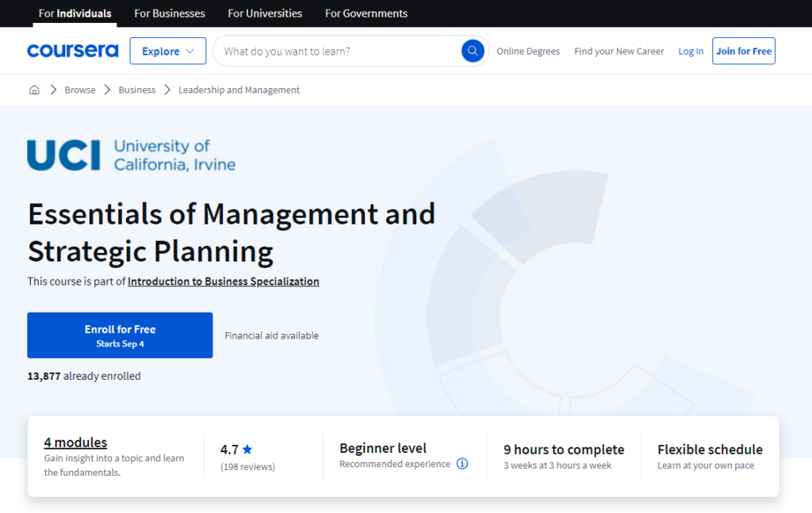Click the 'Flexible schedule' heading
The image size is (812, 513).
click(710, 450)
